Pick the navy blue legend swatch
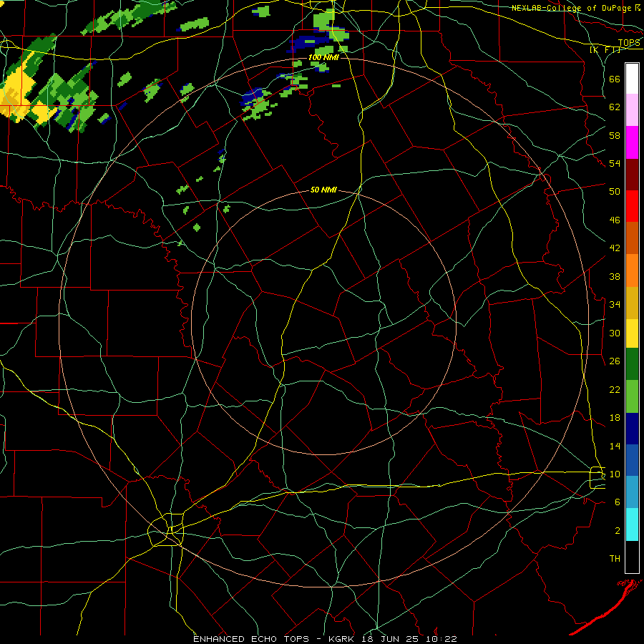This screenshot has width=644, height=644. pyautogui.click(x=632, y=429)
